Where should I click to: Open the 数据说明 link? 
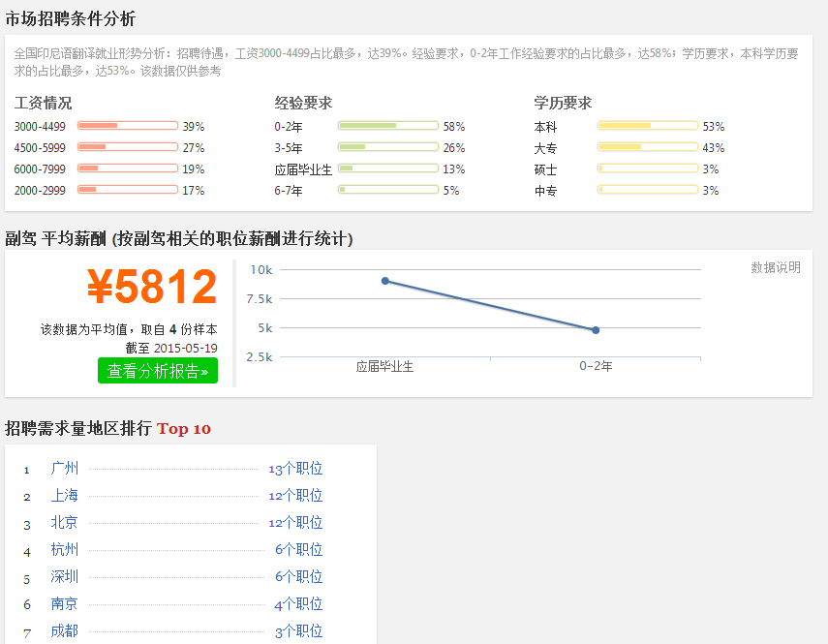[x=775, y=268]
